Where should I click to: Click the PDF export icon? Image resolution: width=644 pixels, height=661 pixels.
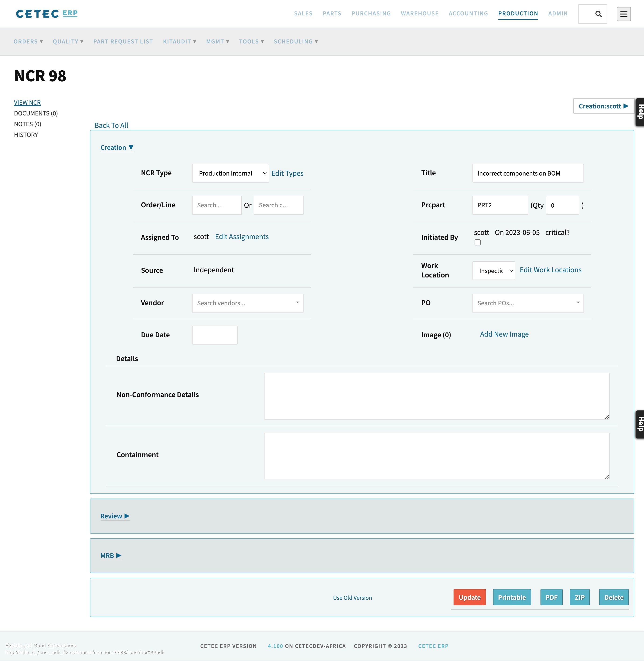551,597
